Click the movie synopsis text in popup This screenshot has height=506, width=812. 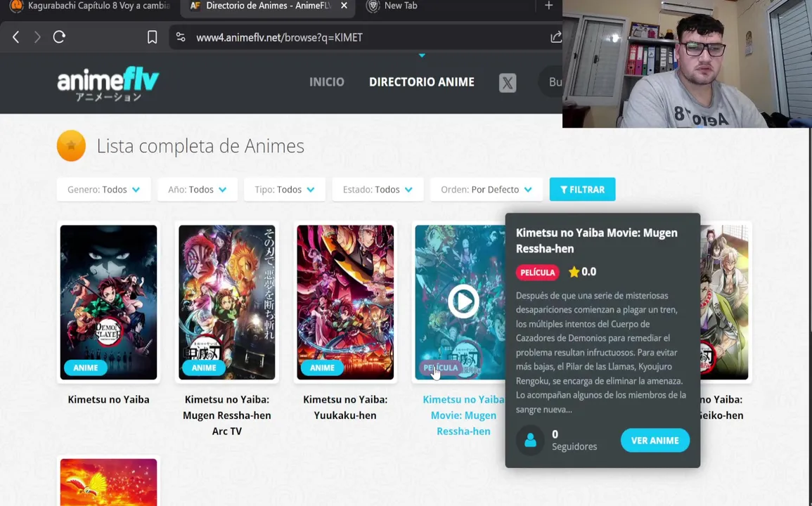[x=601, y=352]
